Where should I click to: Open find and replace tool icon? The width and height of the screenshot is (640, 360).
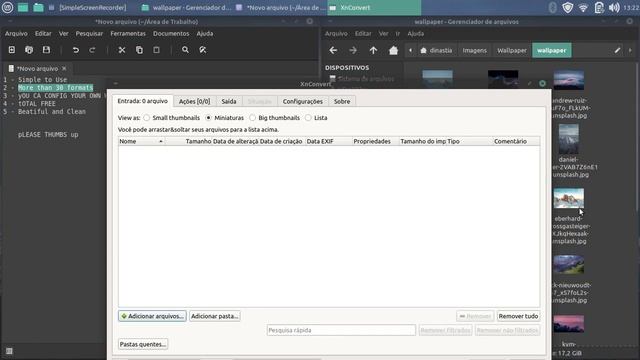(x=203, y=50)
